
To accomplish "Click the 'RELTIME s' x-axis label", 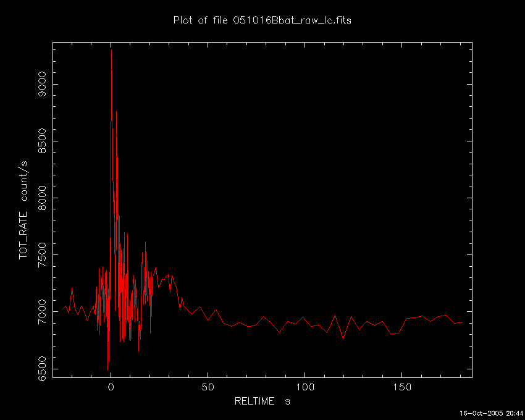I will coord(262,401).
